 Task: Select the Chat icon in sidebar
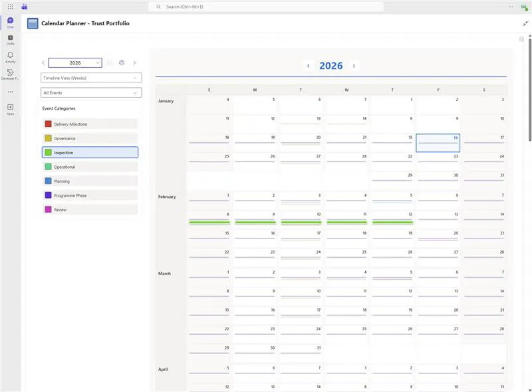click(10, 21)
